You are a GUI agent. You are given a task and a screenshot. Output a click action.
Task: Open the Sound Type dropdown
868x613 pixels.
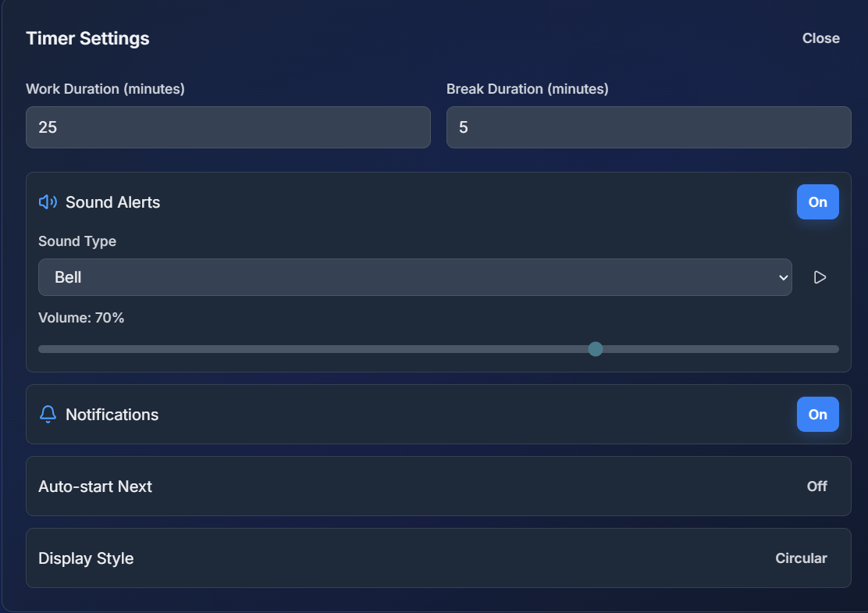tap(414, 276)
